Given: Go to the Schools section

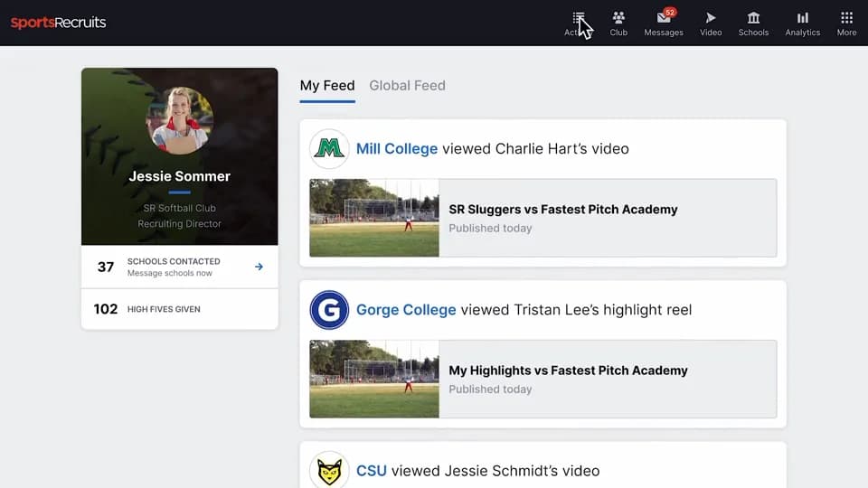Looking at the screenshot, I should (x=753, y=23).
